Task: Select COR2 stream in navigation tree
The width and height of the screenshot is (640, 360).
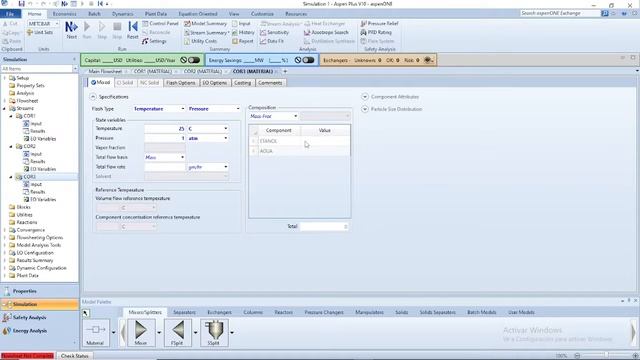Action: (x=29, y=146)
